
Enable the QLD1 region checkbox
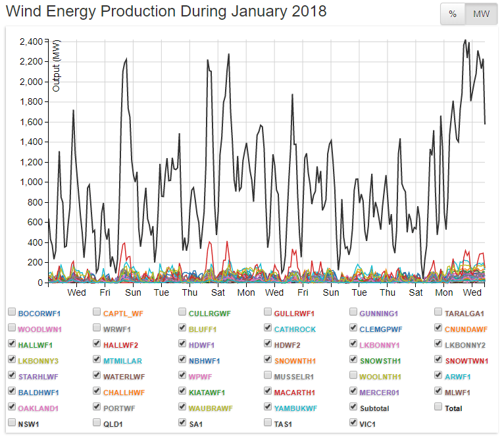pos(97,423)
